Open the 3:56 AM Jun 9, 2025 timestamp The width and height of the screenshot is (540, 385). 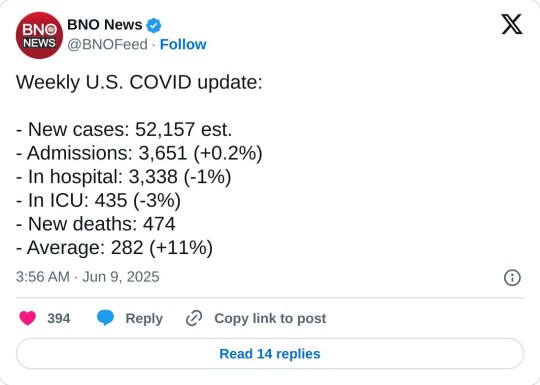(87, 277)
